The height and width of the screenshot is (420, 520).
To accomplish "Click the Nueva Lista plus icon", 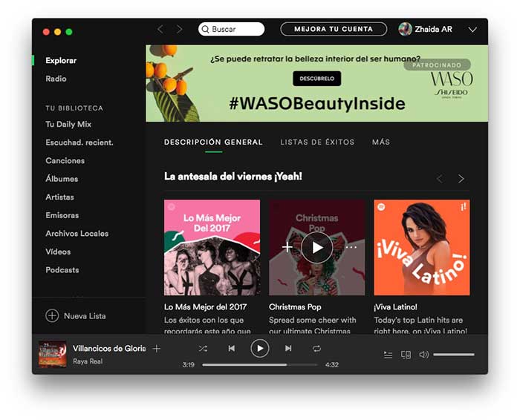I will point(52,315).
